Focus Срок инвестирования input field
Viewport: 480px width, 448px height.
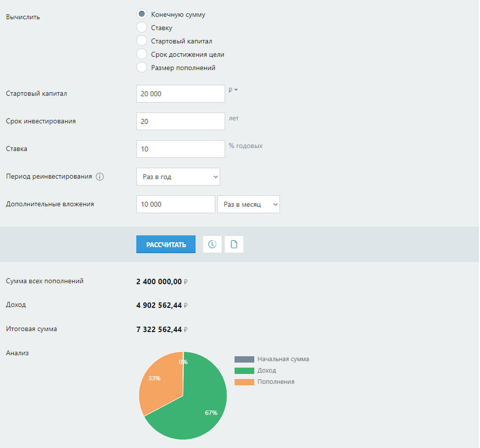181,121
